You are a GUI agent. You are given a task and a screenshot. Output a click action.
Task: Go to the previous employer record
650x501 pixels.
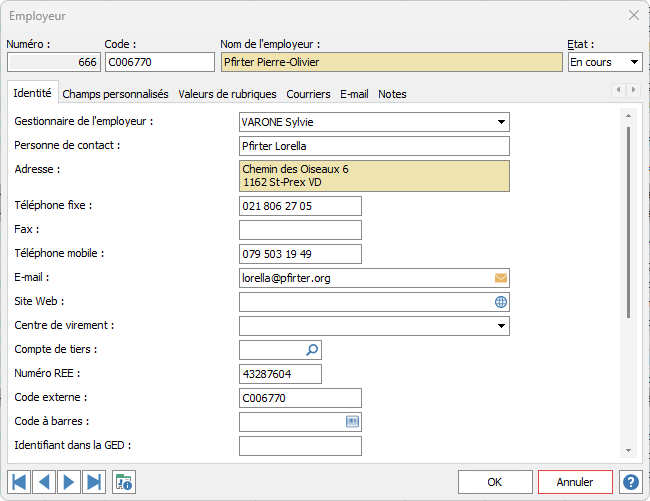coord(44,482)
